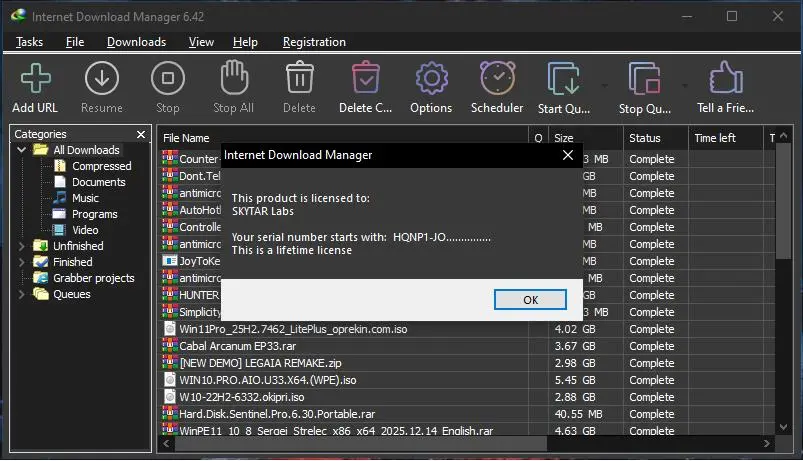Open the Scheduler clock icon
Screen dimensions: 803x461
click(497, 78)
